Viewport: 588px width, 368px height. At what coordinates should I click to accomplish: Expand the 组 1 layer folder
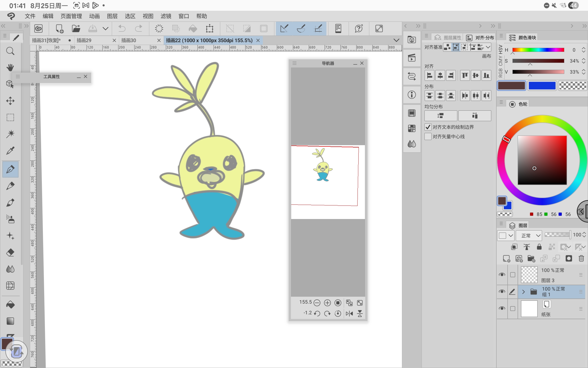(523, 292)
